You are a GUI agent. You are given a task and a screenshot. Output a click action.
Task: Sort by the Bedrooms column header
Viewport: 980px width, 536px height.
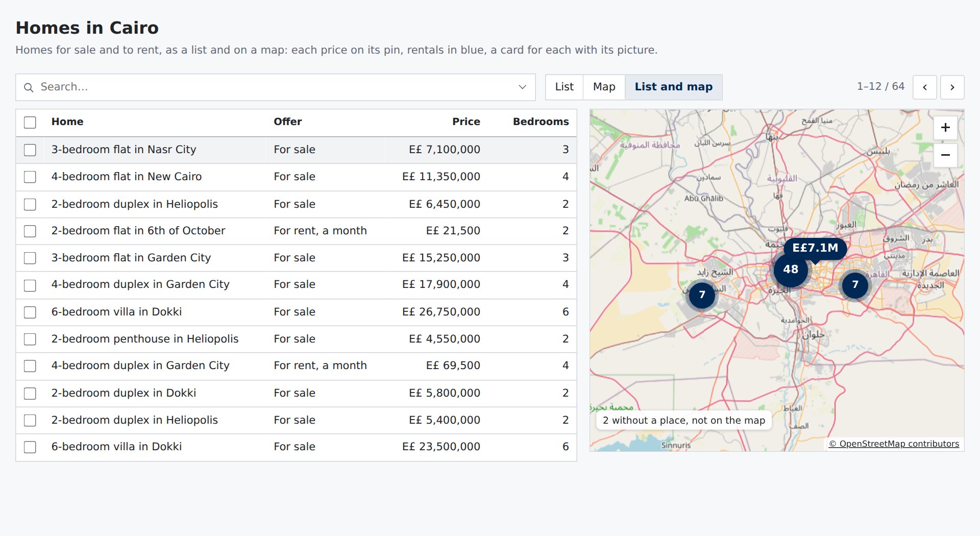pyautogui.click(x=541, y=122)
